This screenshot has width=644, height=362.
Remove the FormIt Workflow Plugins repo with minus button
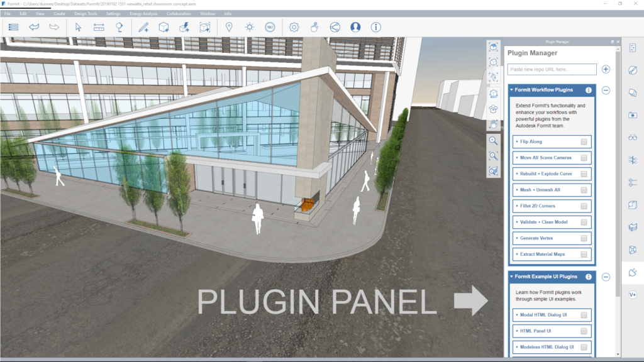606,90
